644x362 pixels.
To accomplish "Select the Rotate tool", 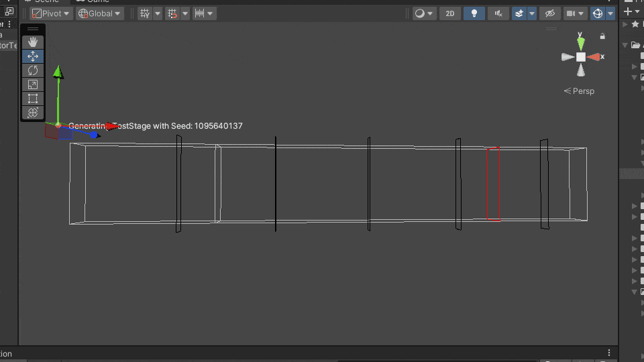I will 33,70.
